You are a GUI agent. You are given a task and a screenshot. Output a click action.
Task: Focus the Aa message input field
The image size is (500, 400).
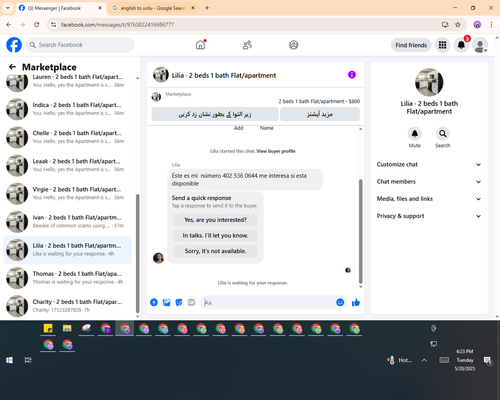(267, 302)
